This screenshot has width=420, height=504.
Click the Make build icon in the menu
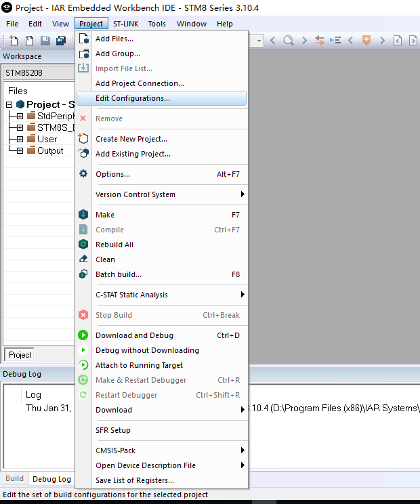pyautogui.click(x=83, y=214)
